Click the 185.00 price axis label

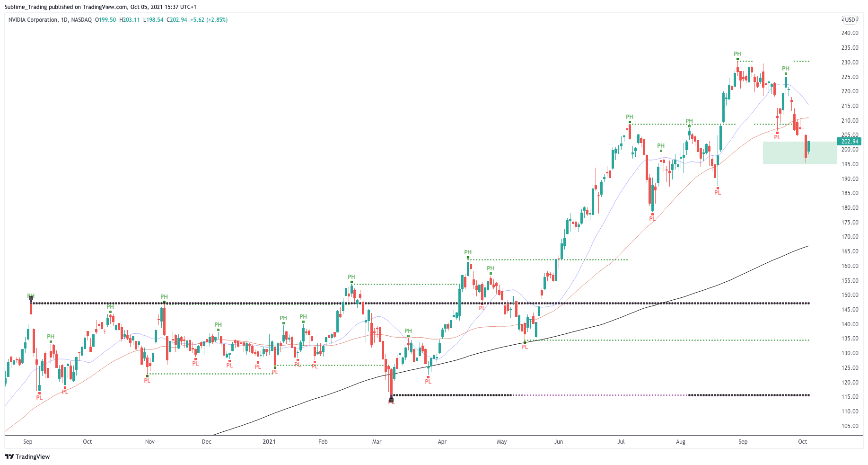tap(850, 193)
